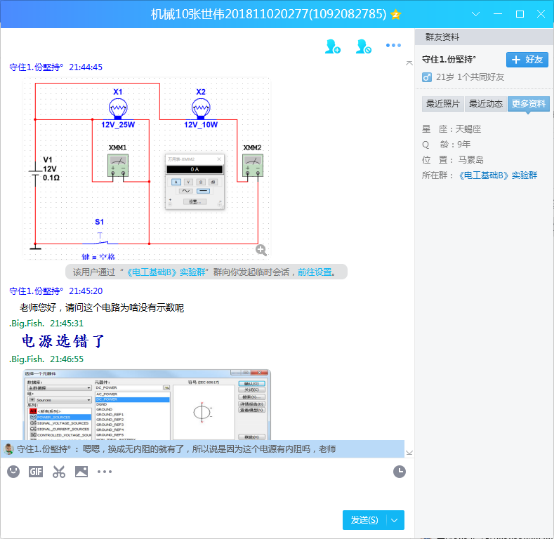554x539 pixels.
Task: Select the 更多资料 tab
Action: (x=529, y=104)
